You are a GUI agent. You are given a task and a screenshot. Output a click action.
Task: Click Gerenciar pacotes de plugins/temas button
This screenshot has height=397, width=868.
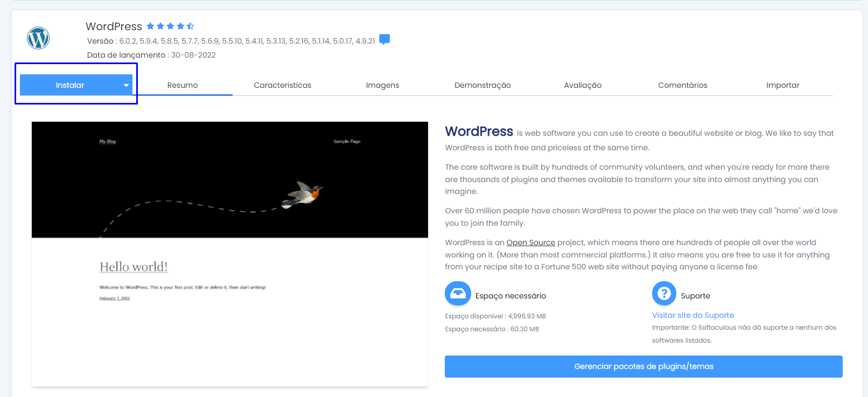(643, 366)
